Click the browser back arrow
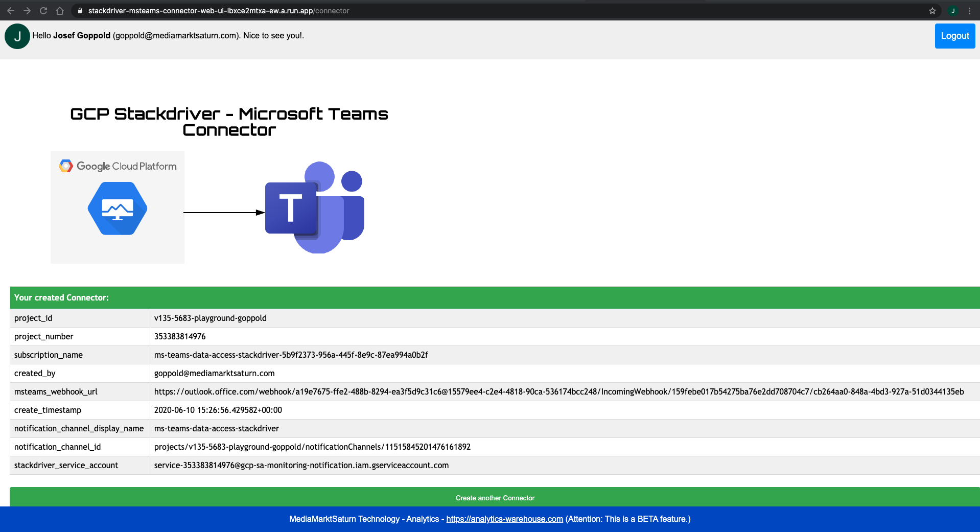 11,11
